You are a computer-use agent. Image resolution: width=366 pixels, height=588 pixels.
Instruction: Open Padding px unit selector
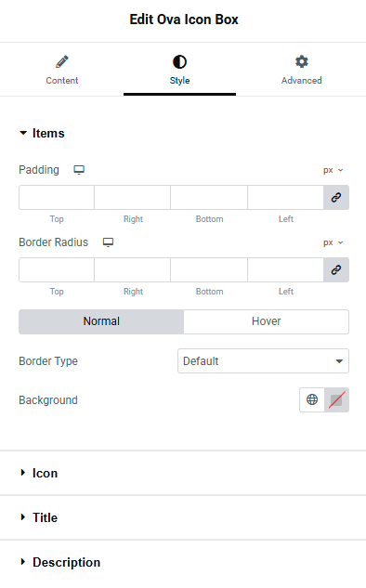[333, 170]
